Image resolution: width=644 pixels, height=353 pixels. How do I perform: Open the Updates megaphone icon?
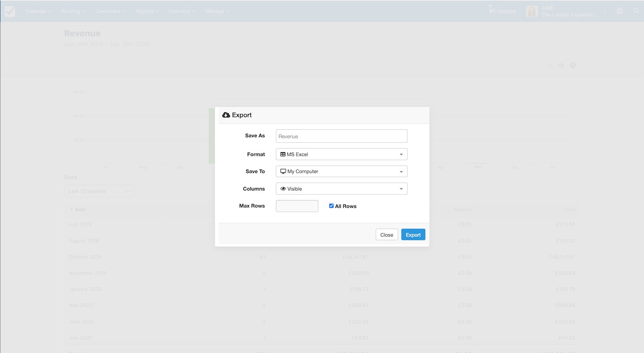click(x=492, y=10)
